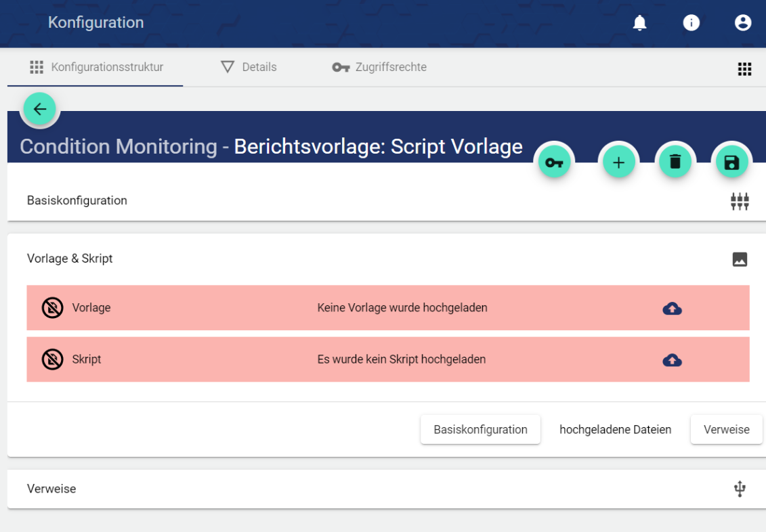This screenshot has width=766, height=532.
Task: Click the green trash delete button
Action: point(675,162)
